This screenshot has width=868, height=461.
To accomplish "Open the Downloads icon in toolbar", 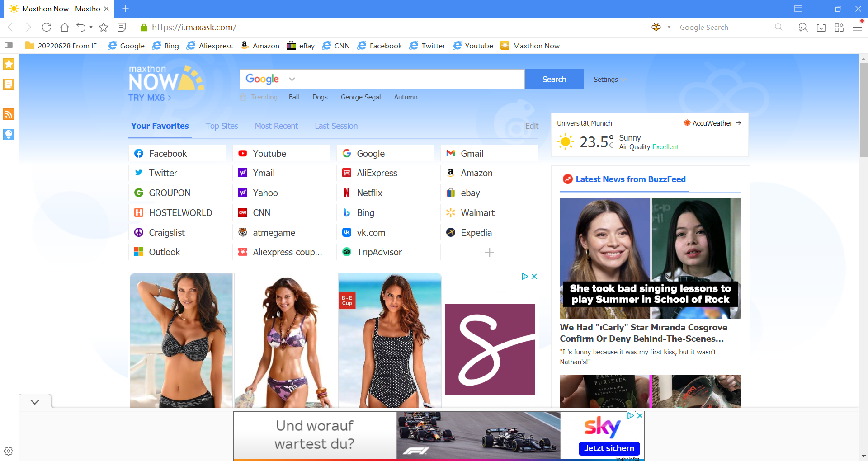I will coord(821,28).
